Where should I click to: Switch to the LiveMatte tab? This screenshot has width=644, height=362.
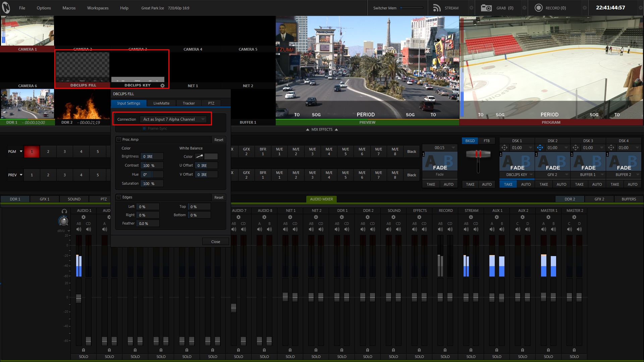click(161, 103)
